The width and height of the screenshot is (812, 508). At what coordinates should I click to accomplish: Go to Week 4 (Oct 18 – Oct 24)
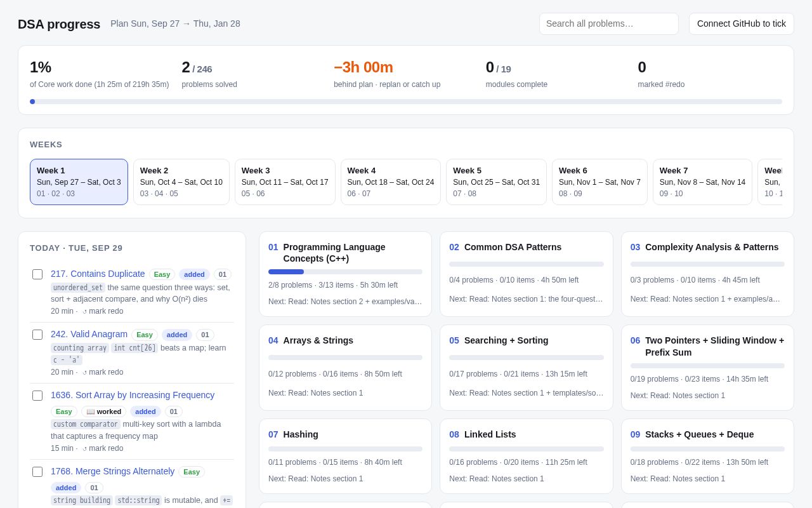(391, 182)
